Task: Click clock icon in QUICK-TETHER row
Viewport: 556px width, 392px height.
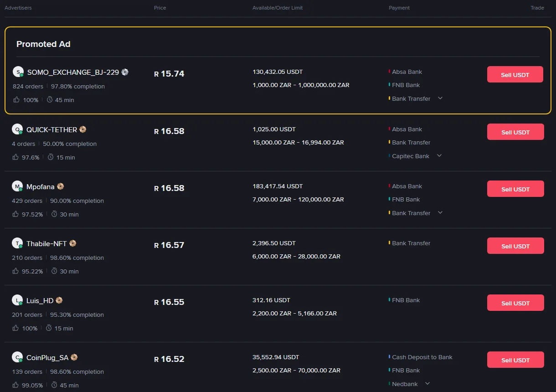Action: [51, 157]
